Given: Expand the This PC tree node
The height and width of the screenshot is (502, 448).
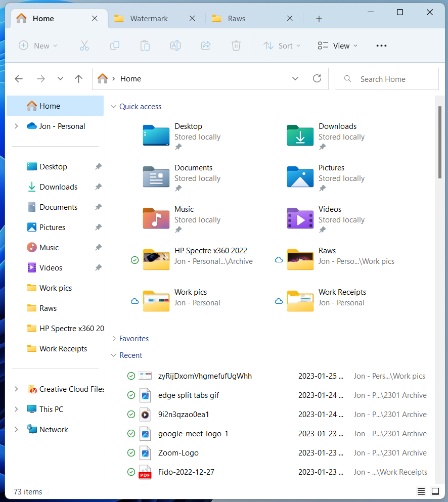Looking at the screenshot, I should pos(16,409).
